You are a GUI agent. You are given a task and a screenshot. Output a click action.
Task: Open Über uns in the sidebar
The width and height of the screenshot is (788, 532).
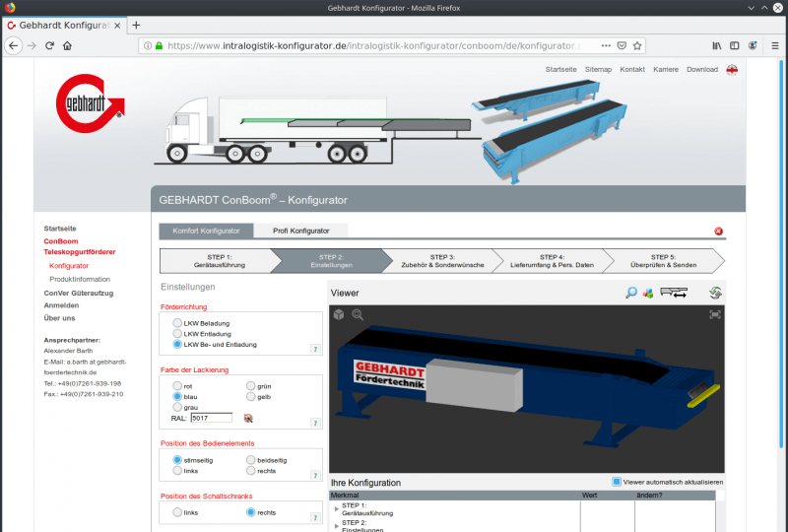point(59,318)
